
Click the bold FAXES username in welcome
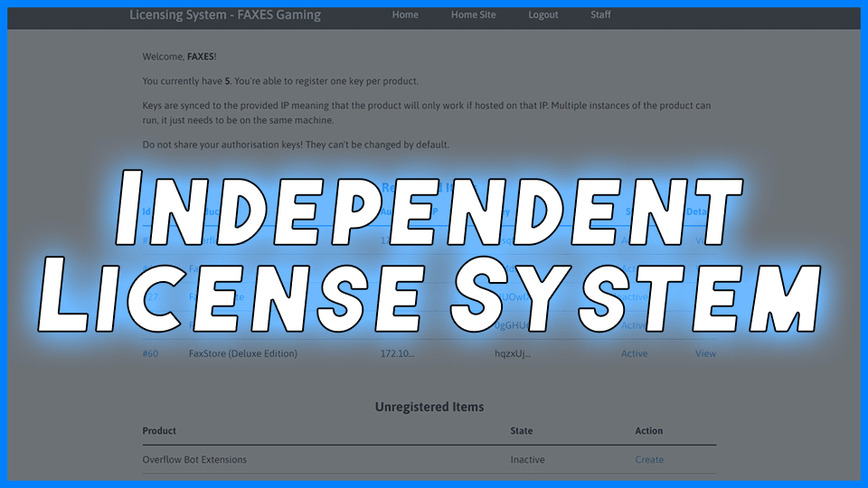point(201,56)
